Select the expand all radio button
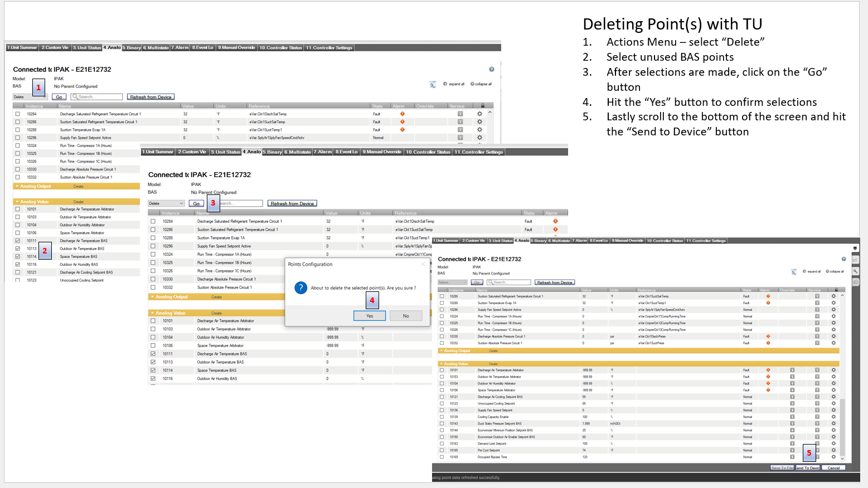The image size is (868, 488). 445,84
